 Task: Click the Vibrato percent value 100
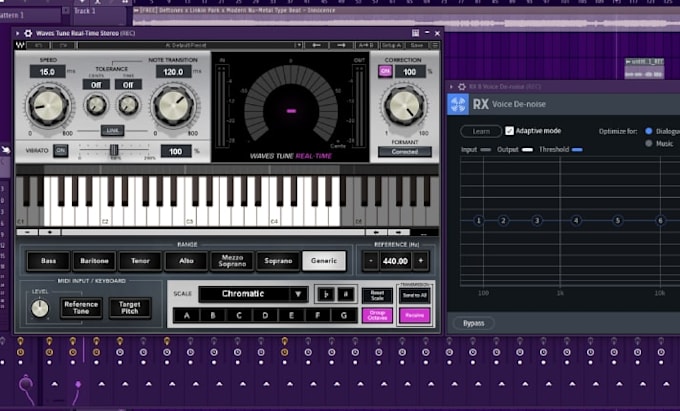pyautogui.click(x=176, y=151)
